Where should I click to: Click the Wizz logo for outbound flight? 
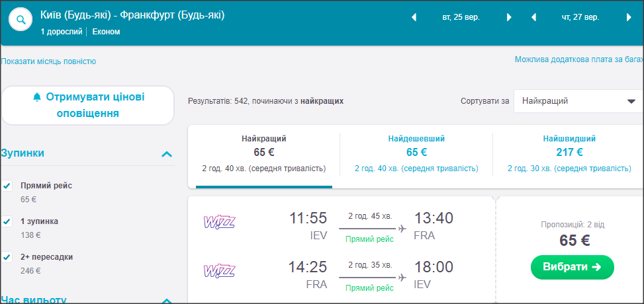[x=219, y=222]
